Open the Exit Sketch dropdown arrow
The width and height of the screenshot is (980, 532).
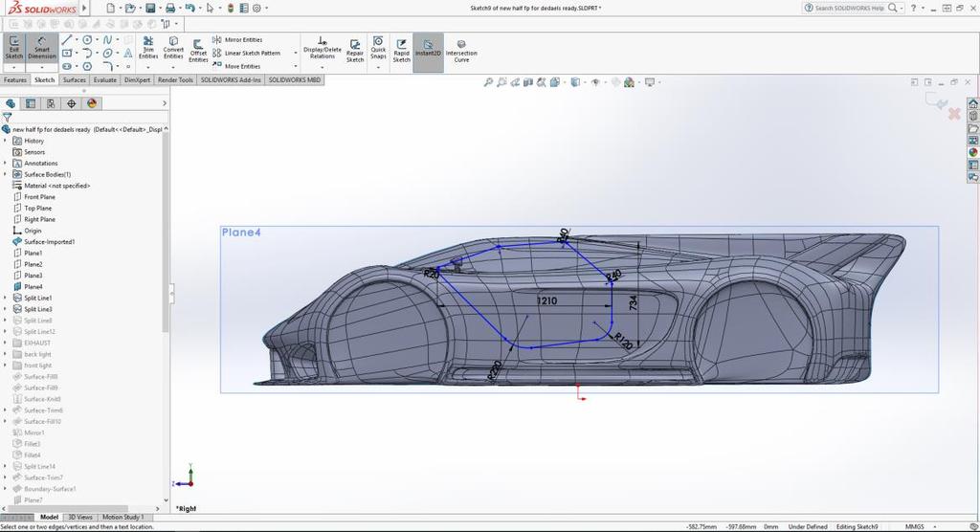pos(13,68)
